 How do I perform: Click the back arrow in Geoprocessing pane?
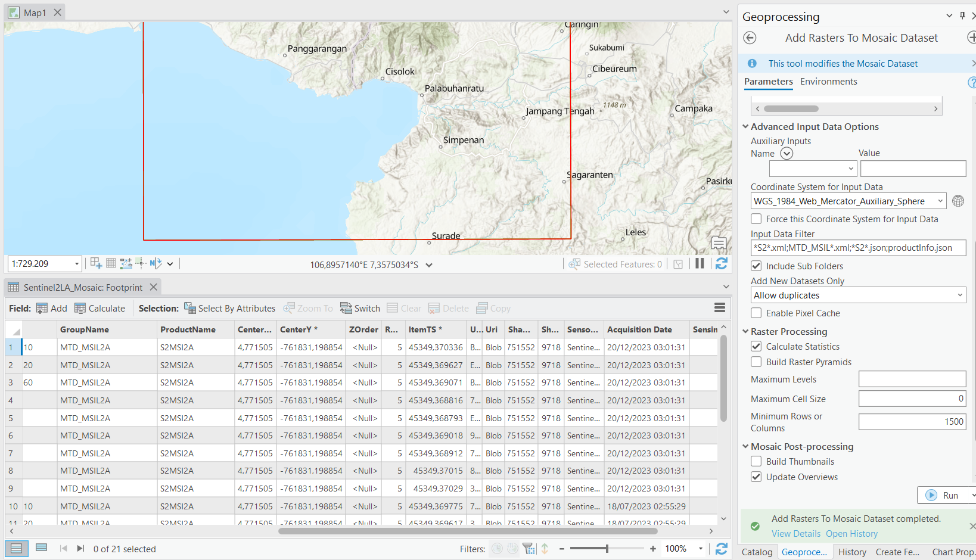(750, 38)
